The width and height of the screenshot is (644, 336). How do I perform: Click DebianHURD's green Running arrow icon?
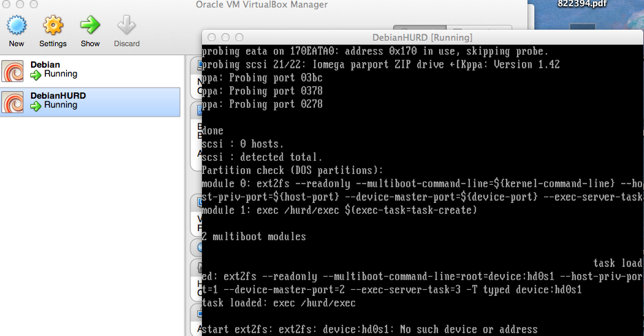(36, 106)
